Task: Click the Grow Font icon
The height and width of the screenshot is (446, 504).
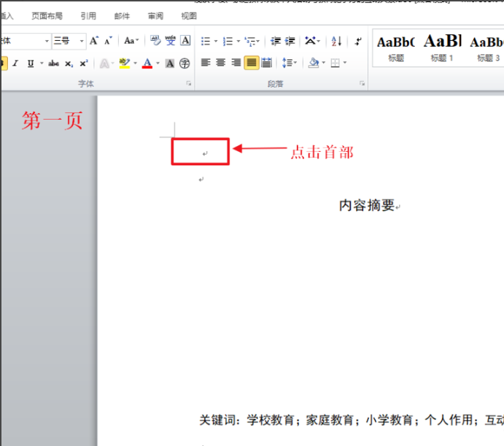Action: click(94, 41)
